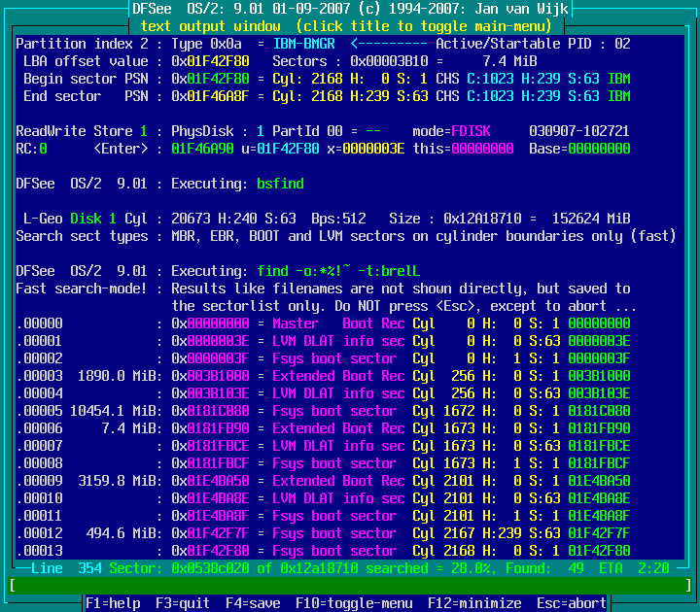Abort the search via Esc=abort
This screenshot has width=700, height=612.
click(x=571, y=603)
